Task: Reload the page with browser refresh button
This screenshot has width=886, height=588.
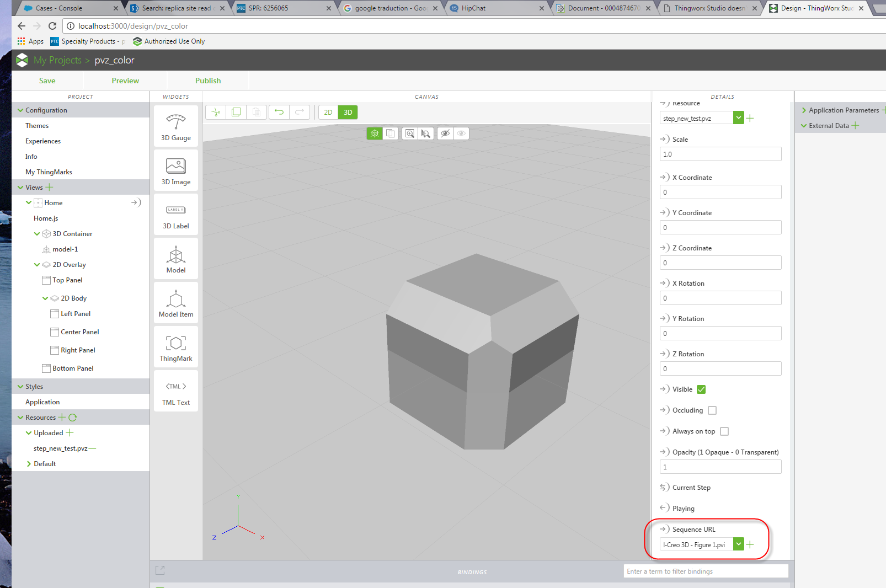Action: (x=52, y=26)
